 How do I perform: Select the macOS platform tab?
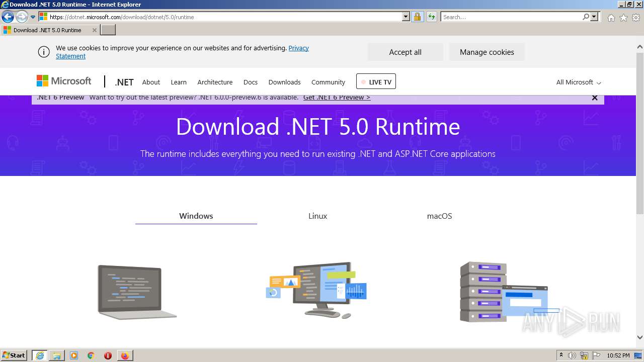point(439,216)
